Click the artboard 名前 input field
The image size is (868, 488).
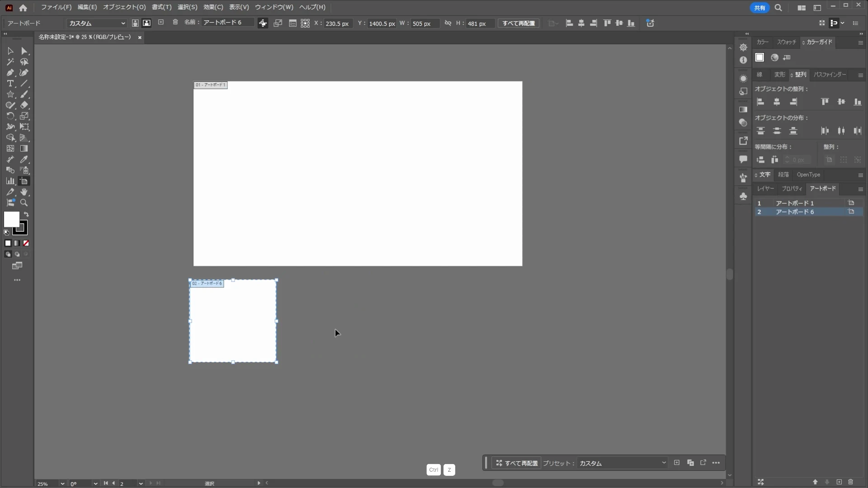click(228, 23)
